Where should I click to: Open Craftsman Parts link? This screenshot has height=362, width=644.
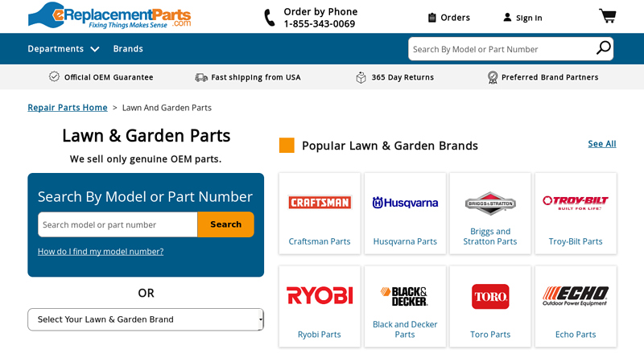[320, 241]
